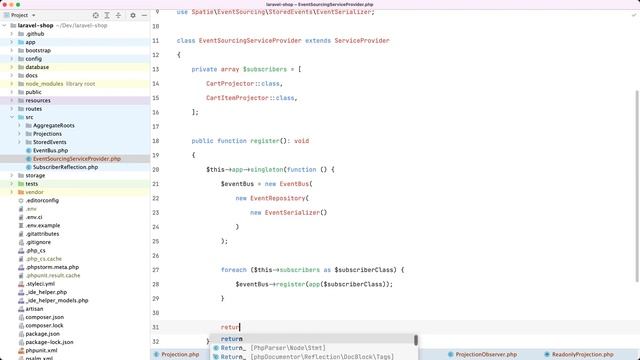Choose 'return' completion suggestion
This screenshot has height=360, width=640.
[312, 339]
